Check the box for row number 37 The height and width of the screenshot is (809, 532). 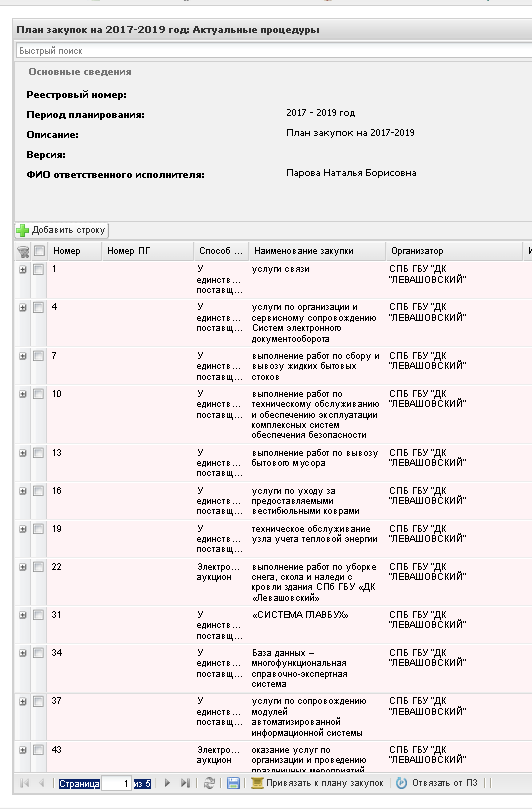[x=39, y=702]
